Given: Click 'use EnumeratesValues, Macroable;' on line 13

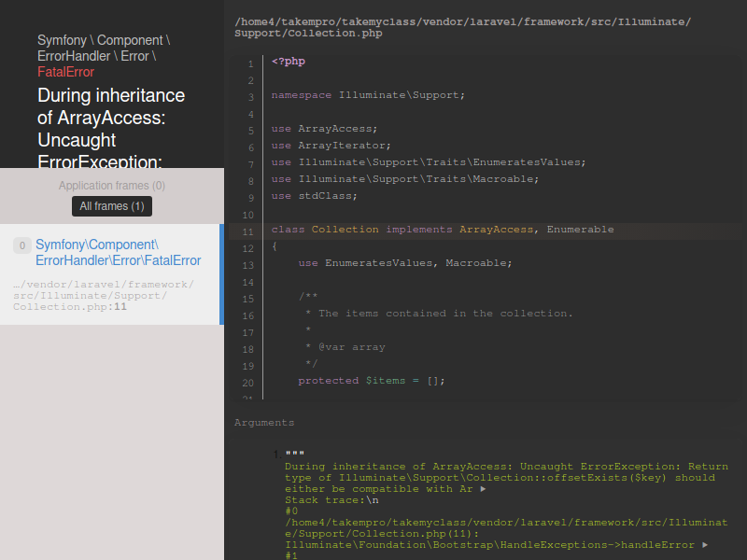Looking at the screenshot, I should (x=405, y=263).
